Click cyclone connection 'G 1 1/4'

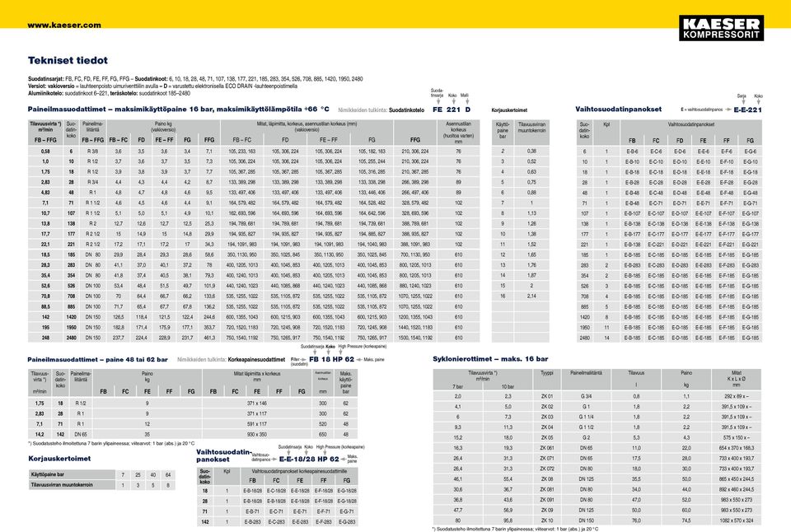(586, 417)
